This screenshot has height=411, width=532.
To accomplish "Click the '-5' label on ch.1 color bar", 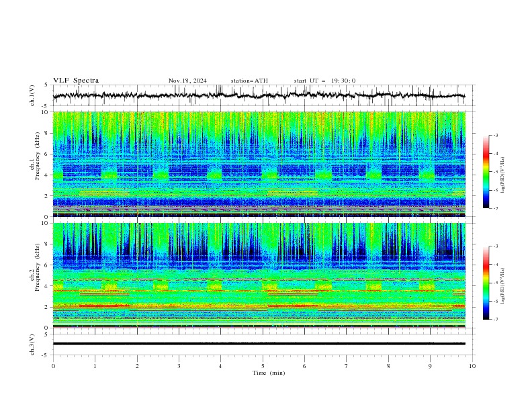I will [496, 172].
